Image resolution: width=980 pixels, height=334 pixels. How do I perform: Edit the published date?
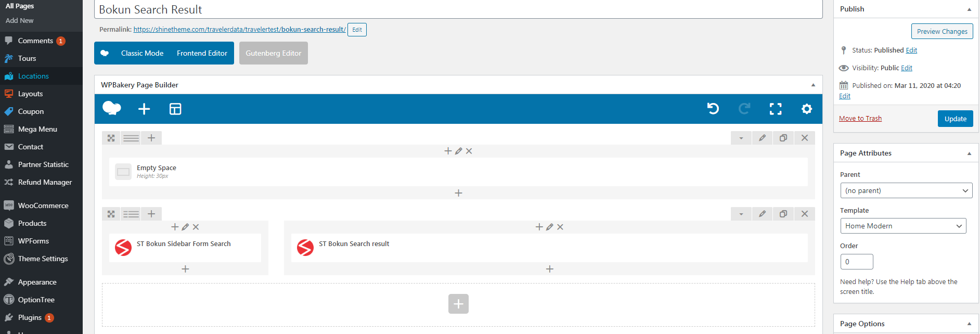point(845,96)
